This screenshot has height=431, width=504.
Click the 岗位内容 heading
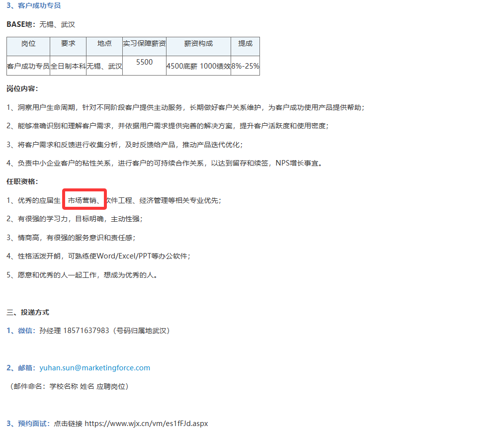pos(22,88)
